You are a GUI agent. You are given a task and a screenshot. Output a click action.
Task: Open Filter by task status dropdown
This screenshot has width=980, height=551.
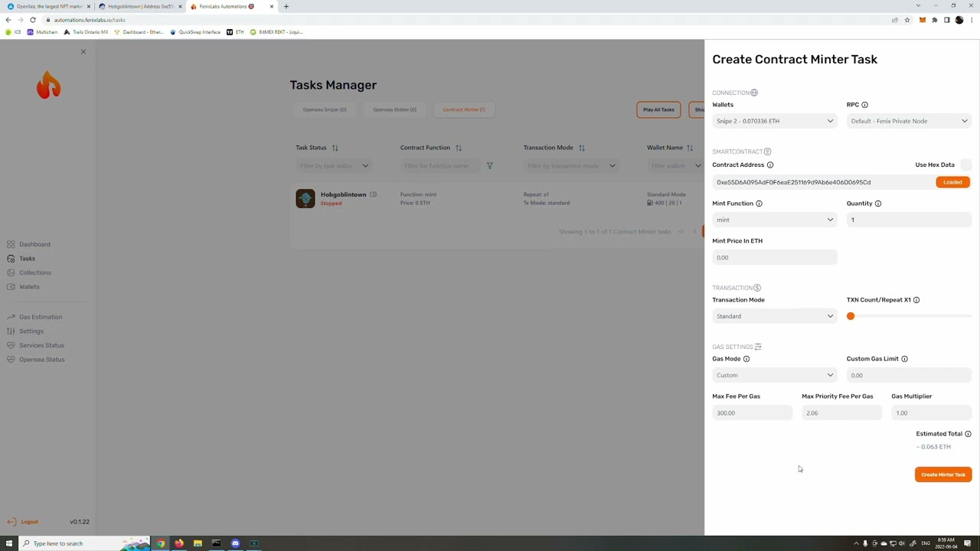tap(335, 166)
